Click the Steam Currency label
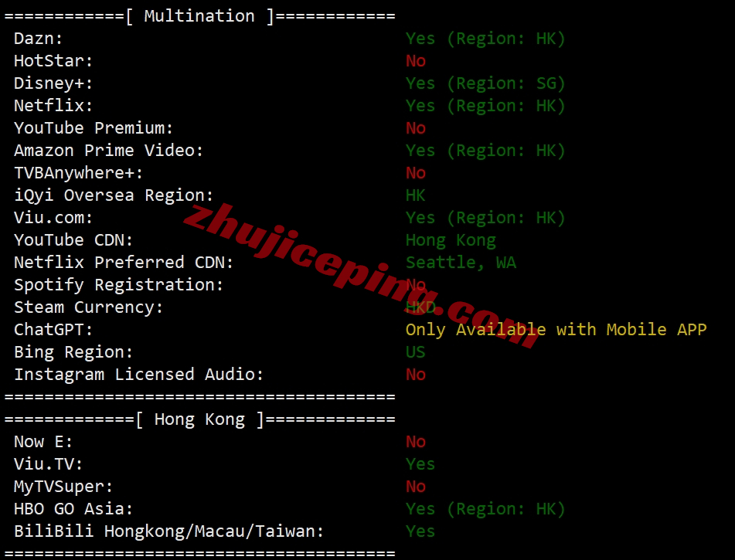735x560 pixels. point(89,307)
